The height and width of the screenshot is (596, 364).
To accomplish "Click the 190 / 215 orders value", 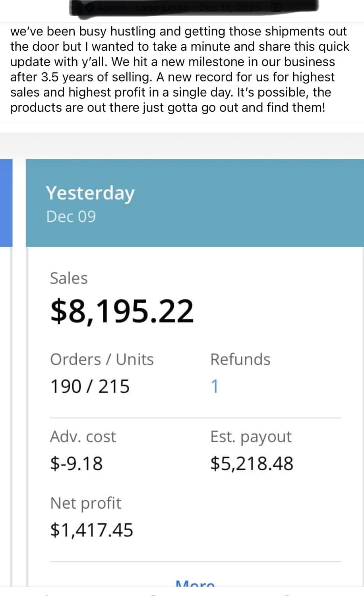I will coord(90,386).
